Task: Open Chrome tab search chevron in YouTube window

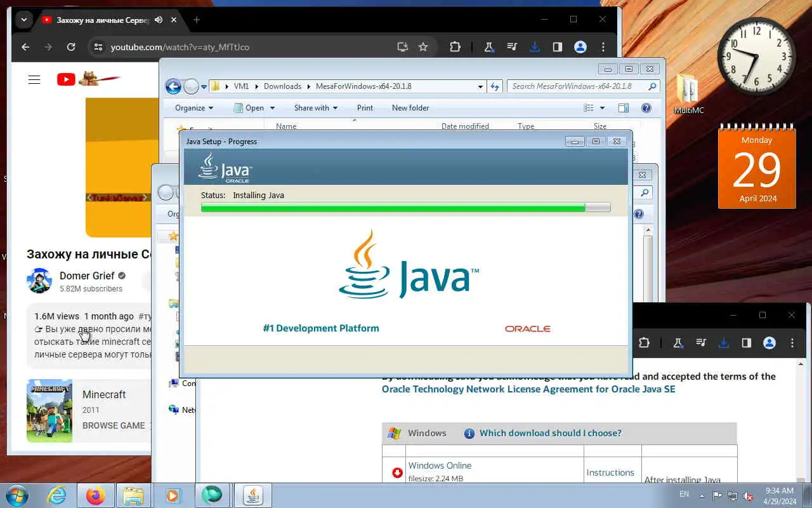Action: 23,20
